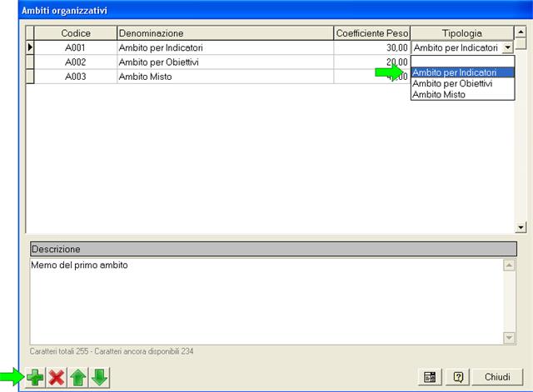Click the Denominazione column header
The width and height of the screenshot is (533, 392).
click(225, 32)
